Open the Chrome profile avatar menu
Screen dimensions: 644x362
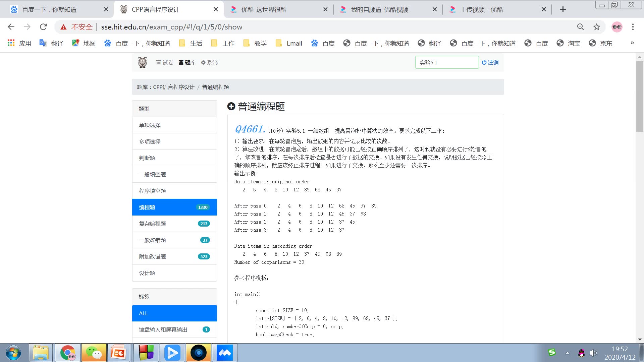coord(617,27)
